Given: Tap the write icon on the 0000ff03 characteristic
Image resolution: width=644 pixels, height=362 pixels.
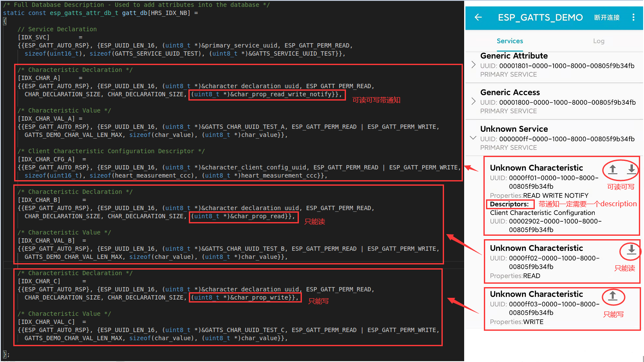Looking at the screenshot, I should click(613, 297).
